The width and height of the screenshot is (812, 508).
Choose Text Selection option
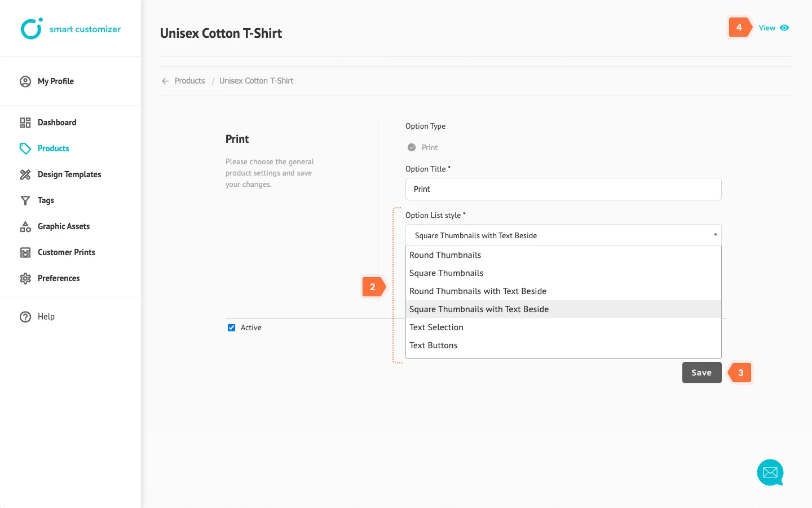click(x=563, y=327)
